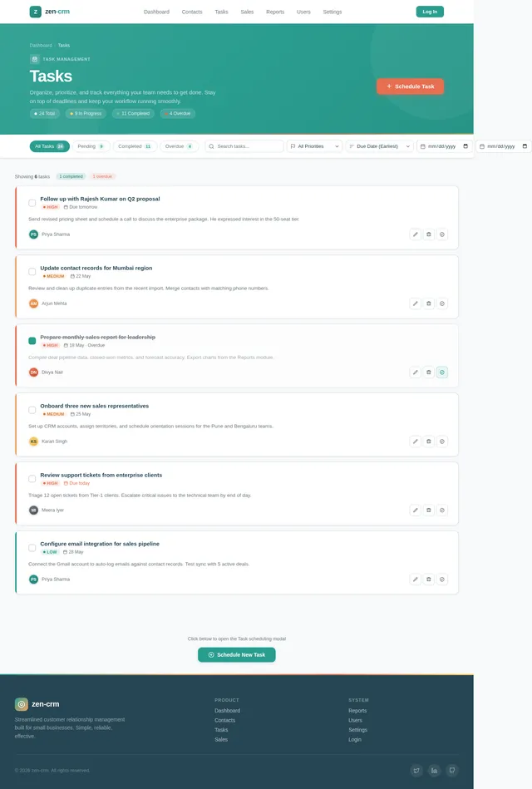Open footer Users link
This screenshot has height=789, width=532.
click(x=355, y=720)
